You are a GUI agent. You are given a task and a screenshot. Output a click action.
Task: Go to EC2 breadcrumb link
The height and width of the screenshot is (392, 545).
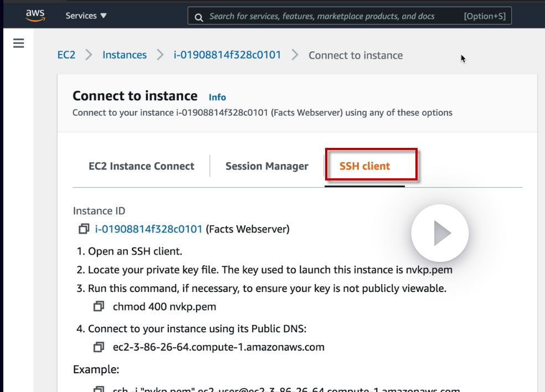point(66,55)
